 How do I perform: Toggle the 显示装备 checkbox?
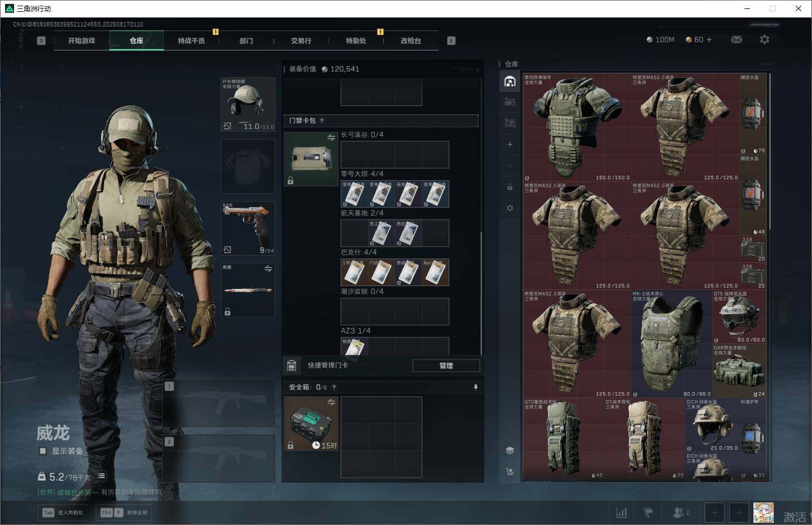click(x=43, y=451)
